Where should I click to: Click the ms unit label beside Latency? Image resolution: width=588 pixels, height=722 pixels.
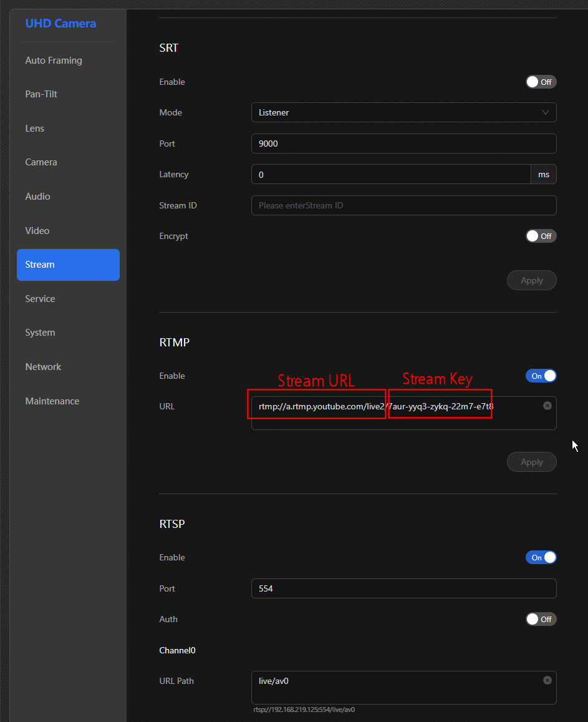[x=544, y=175]
